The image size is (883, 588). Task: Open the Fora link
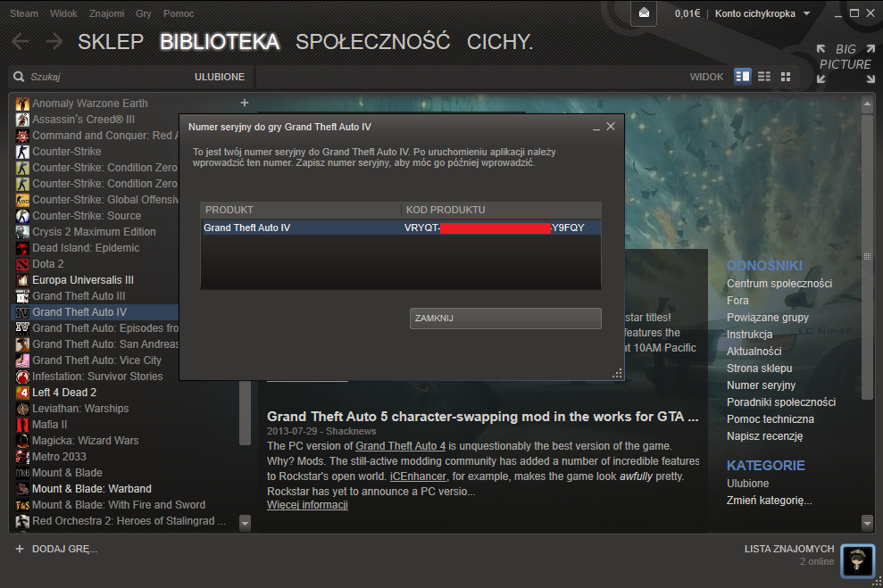(x=737, y=301)
